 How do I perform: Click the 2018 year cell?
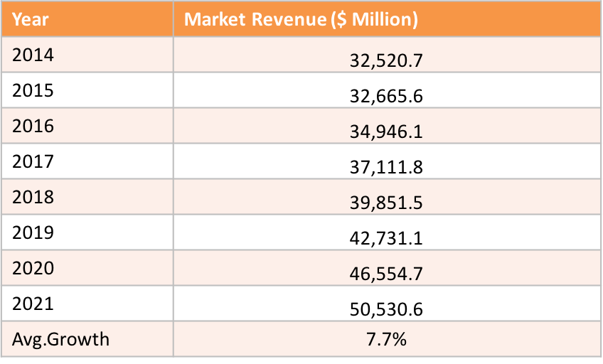pos(87,197)
